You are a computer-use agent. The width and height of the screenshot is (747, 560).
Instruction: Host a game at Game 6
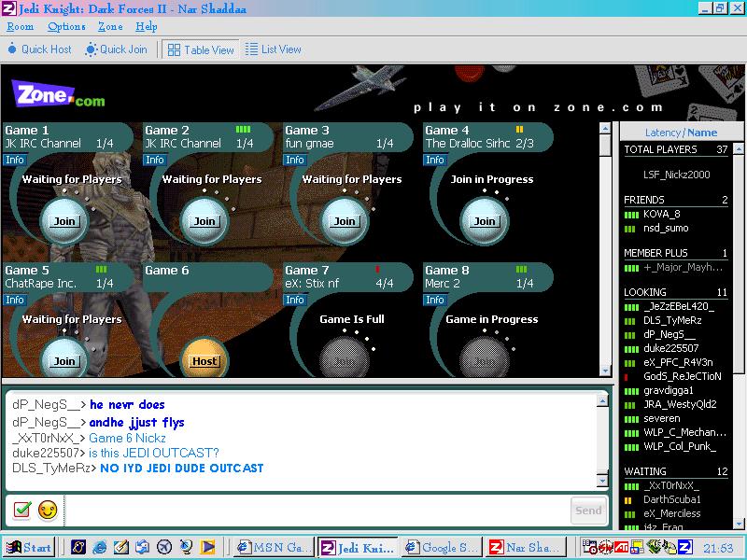[204, 360]
